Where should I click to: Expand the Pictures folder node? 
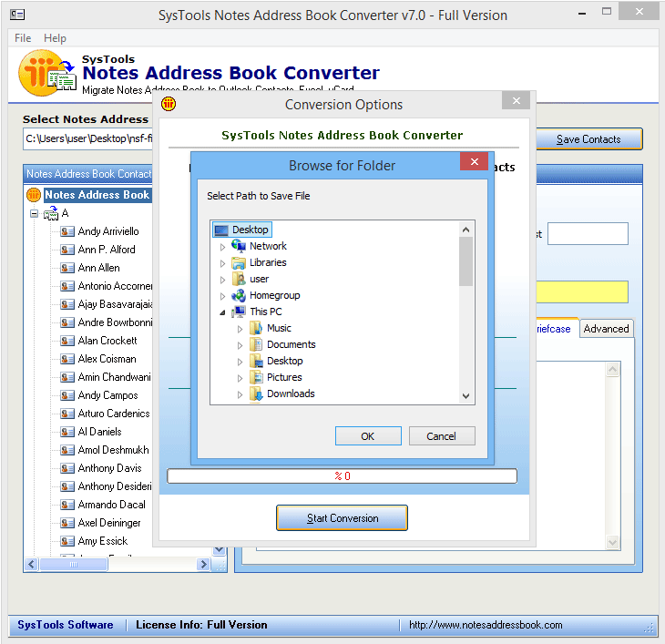coord(240,378)
